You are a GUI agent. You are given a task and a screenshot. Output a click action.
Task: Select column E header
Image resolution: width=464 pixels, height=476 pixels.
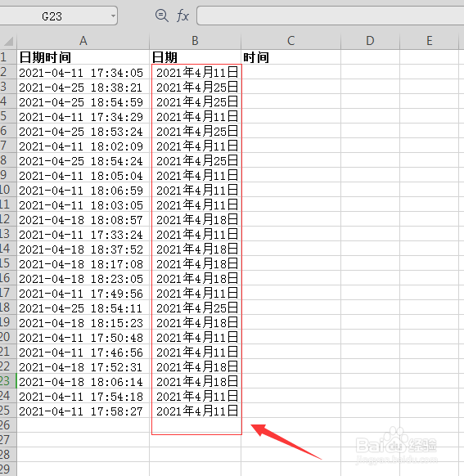[x=429, y=41]
